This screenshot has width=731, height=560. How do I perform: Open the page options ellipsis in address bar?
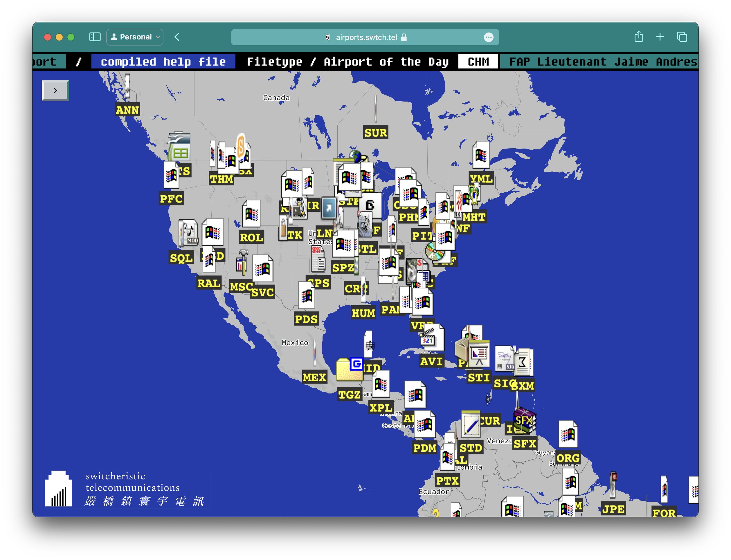[x=489, y=37]
